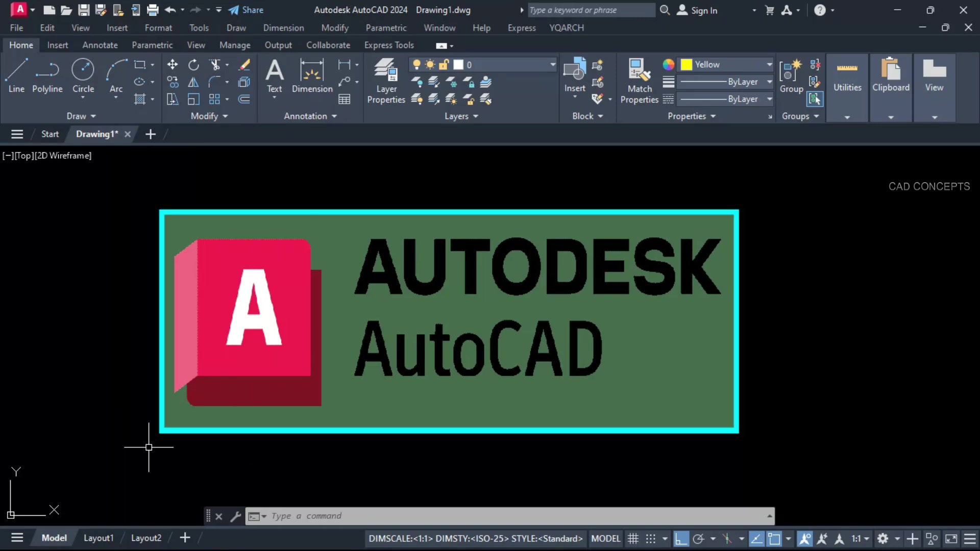Open the Express Tools menu
Image resolution: width=980 pixels, height=551 pixels.
[389, 45]
